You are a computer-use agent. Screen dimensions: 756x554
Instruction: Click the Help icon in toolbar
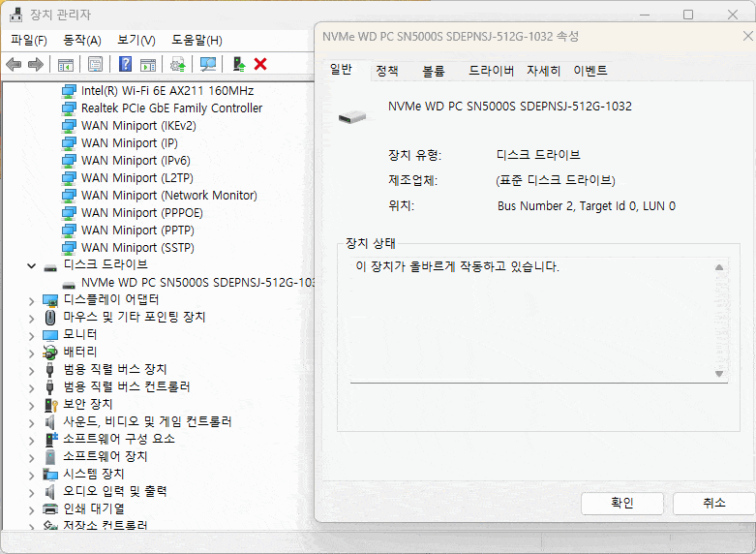(x=125, y=64)
